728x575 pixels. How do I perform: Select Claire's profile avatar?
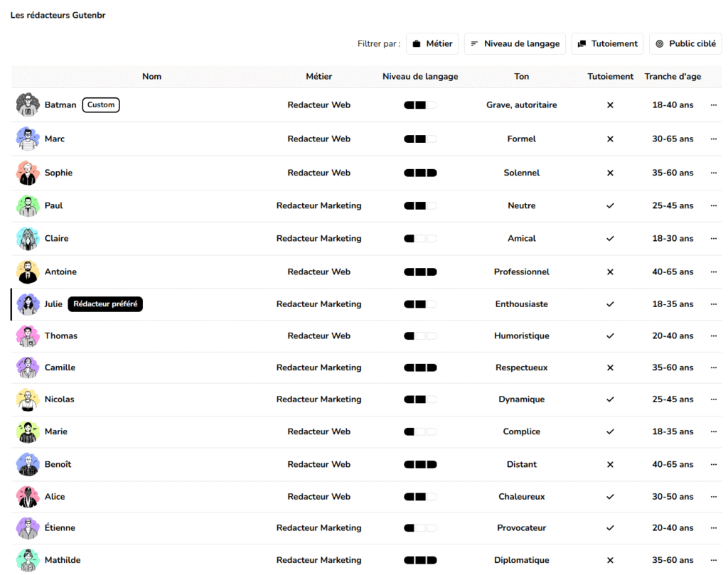(27, 239)
